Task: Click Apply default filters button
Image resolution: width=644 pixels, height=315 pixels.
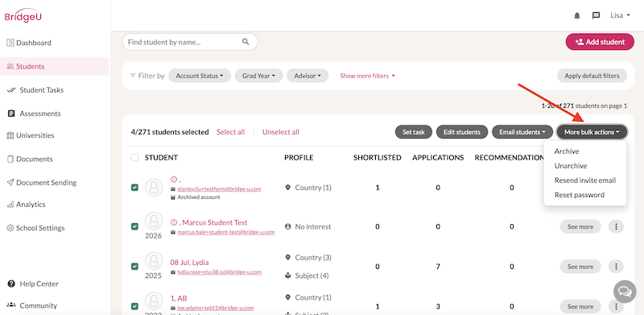Action: coord(592,76)
